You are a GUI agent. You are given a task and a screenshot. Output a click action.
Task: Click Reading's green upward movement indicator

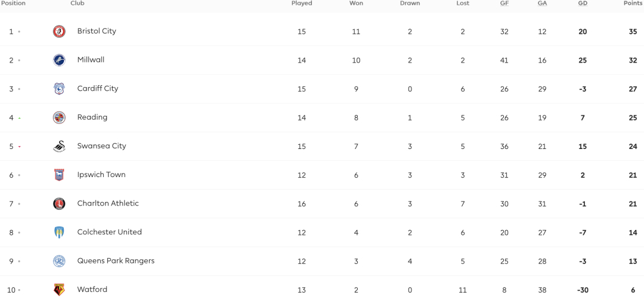click(19, 118)
